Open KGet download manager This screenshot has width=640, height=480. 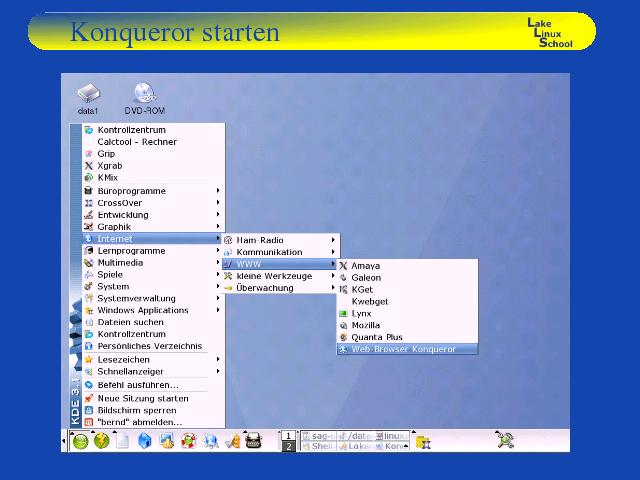(407, 289)
